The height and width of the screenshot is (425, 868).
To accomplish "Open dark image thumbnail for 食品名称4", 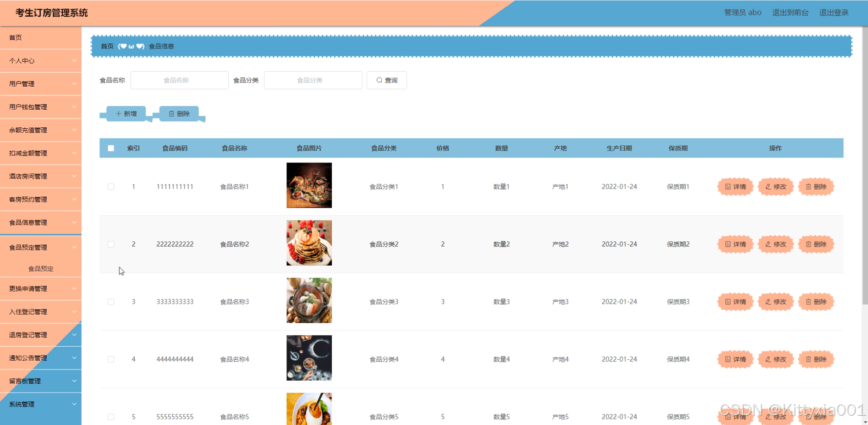I will pos(309,358).
